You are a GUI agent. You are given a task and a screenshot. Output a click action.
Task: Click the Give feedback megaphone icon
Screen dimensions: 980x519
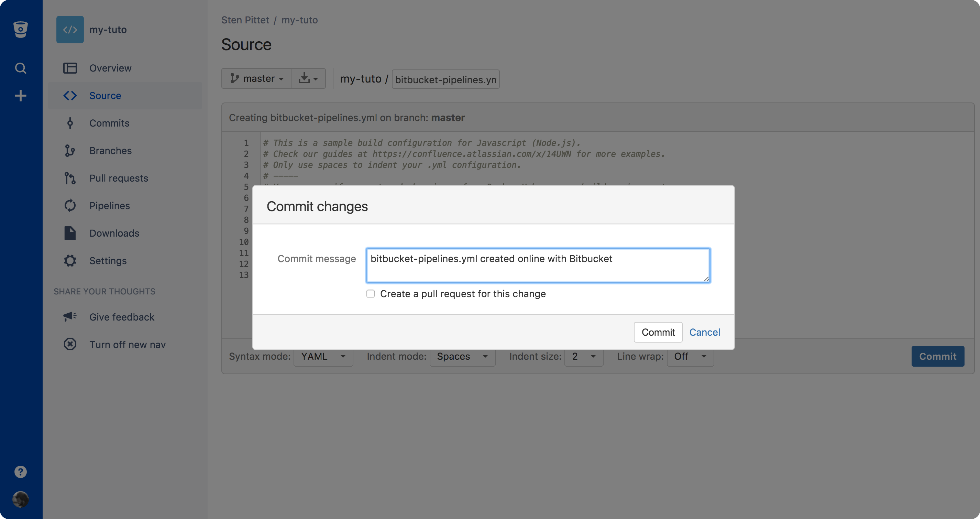pos(70,317)
